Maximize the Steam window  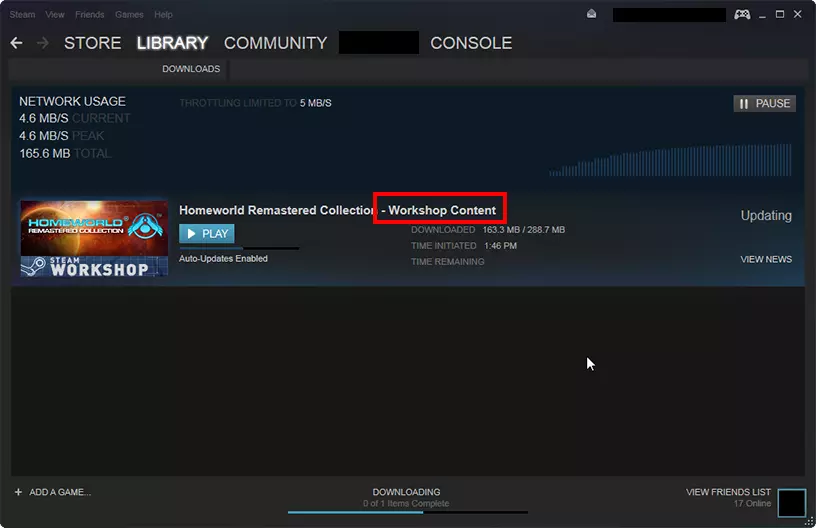tap(780, 15)
